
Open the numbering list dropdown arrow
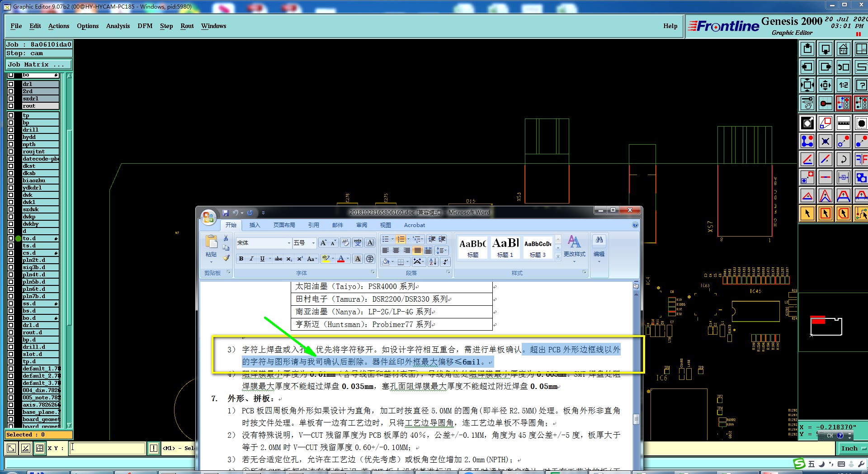(408, 239)
